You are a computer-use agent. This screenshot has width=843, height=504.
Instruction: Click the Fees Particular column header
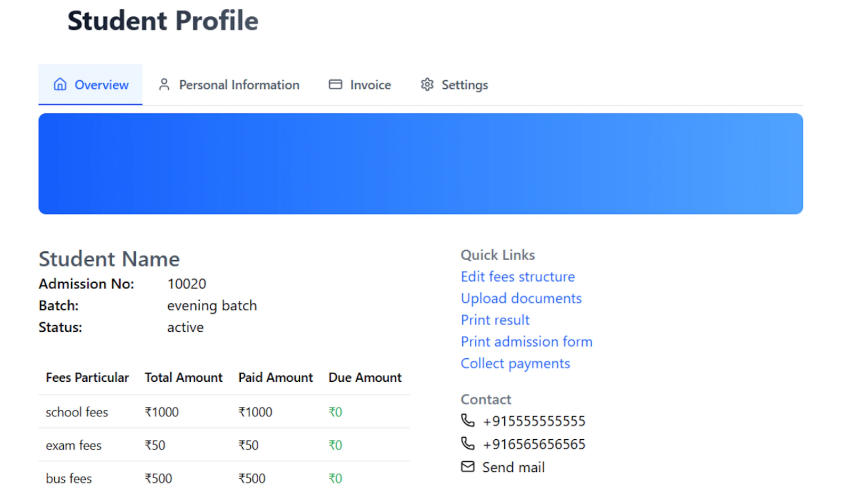coord(87,378)
